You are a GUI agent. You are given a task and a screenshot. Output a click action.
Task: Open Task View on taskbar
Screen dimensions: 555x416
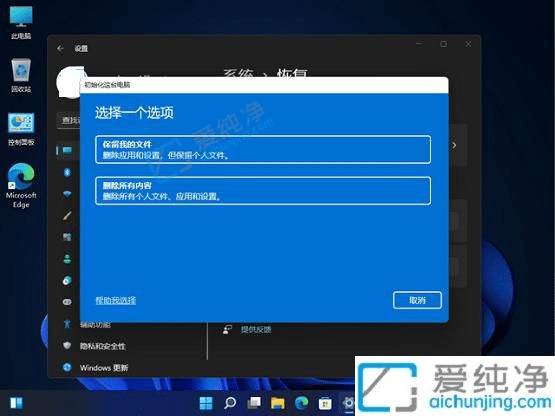(254, 403)
